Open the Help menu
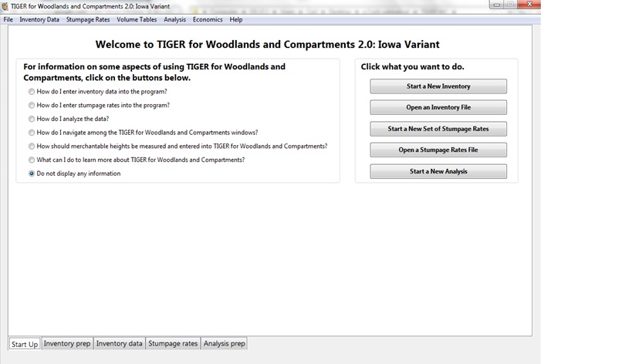 [x=236, y=19]
